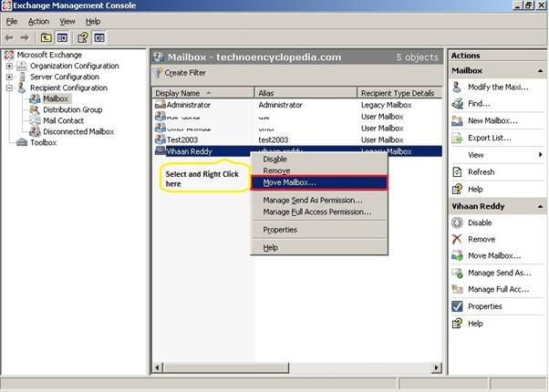Collapse the Mailbox section in Actions pane
Image resolution: width=549 pixels, height=392 pixels.
540,71
